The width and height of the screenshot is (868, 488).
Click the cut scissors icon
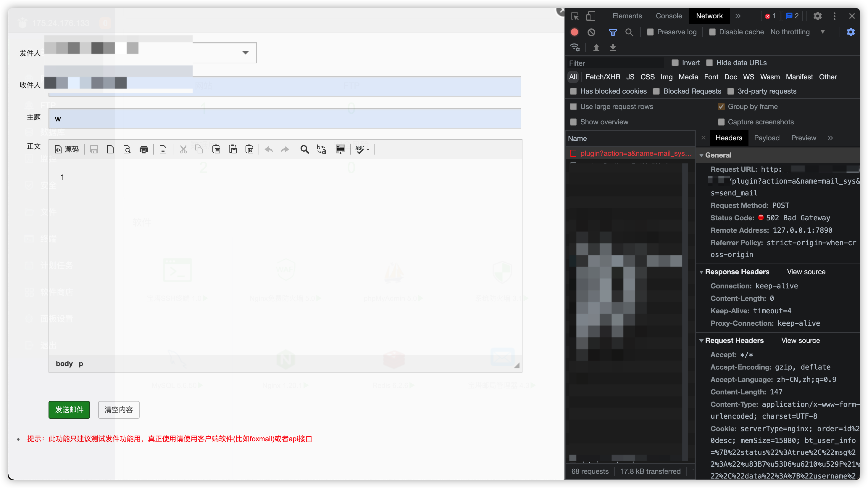click(x=183, y=149)
